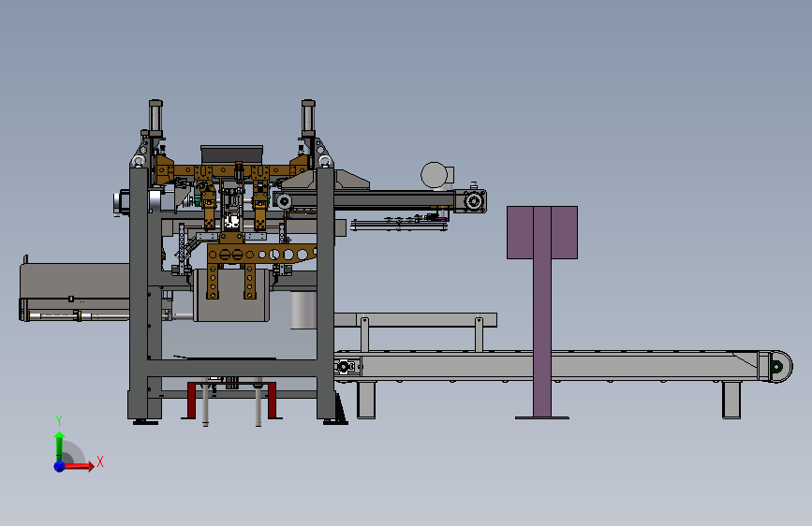Select the conveyor leg nearest the frame
The width and height of the screenshot is (812, 526).
coord(366,400)
